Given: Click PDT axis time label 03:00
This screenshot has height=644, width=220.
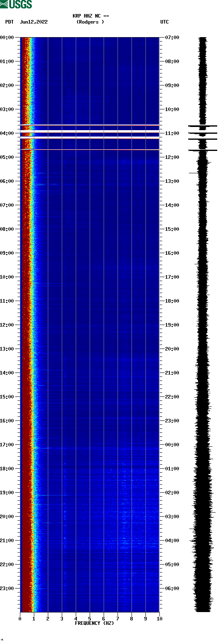Looking at the screenshot, I should pyautogui.click(x=7, y=109).
